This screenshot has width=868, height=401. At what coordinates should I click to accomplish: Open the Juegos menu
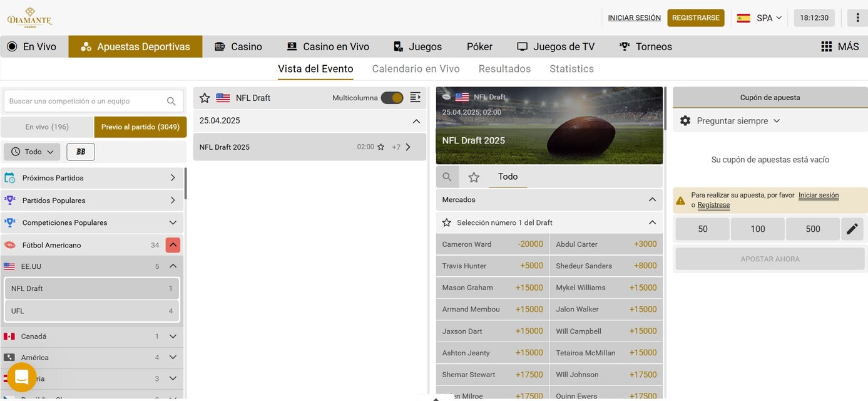click(x=417, y=46)
